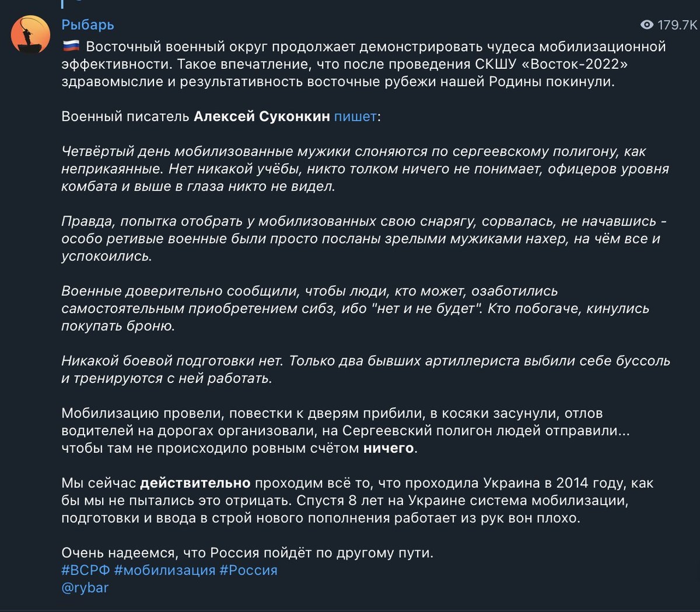
Task: Open the #мобилизация hashtag
Action: (x=165, y=570)
